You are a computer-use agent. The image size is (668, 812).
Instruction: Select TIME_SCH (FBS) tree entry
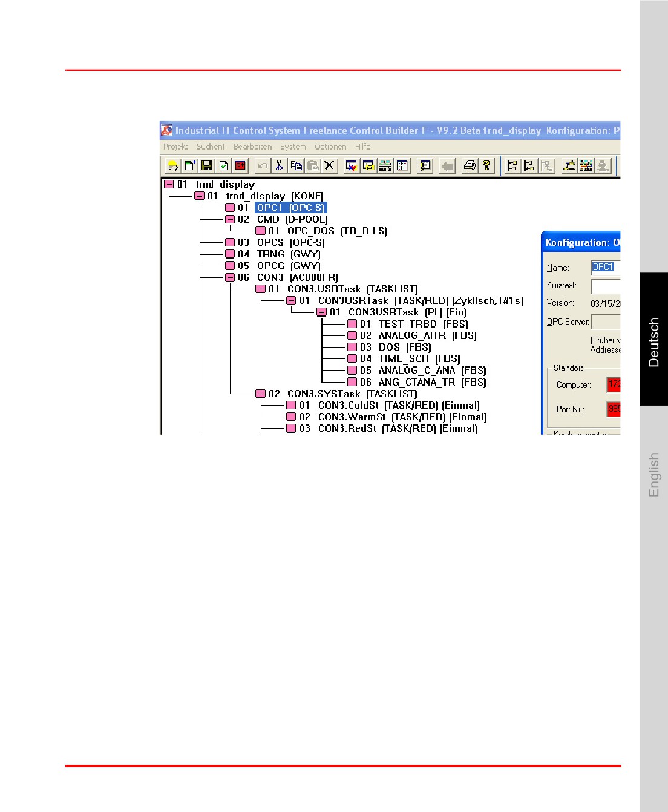pos(419,358)
